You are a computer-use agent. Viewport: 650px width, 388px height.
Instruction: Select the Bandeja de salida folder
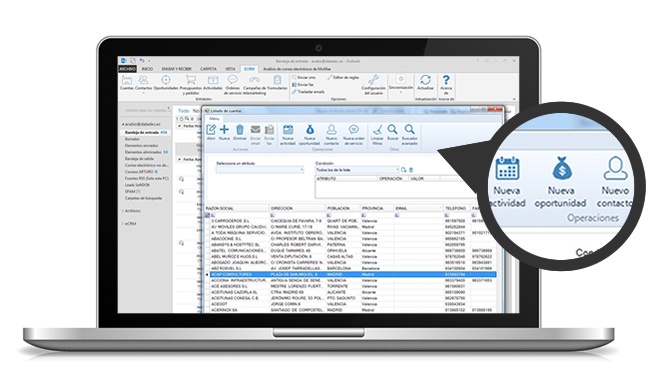point(139,159)
